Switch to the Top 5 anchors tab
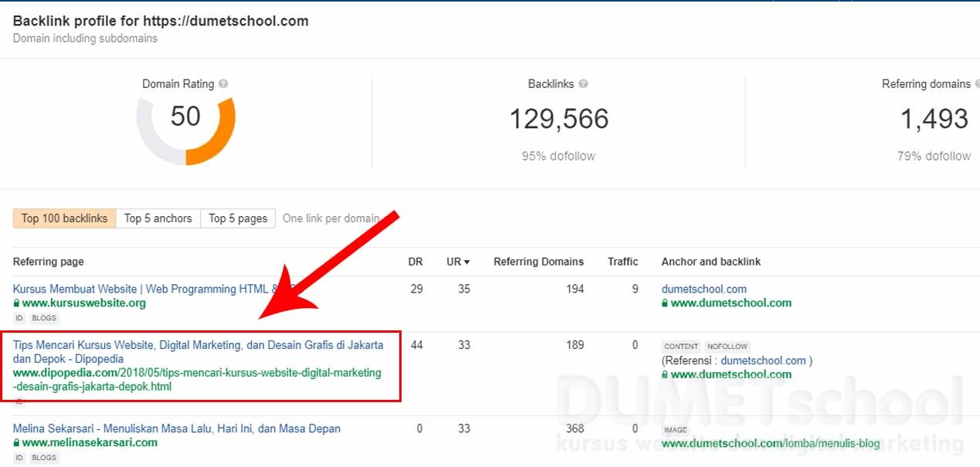Screen dimensions: 980x467 click(158, 218)
